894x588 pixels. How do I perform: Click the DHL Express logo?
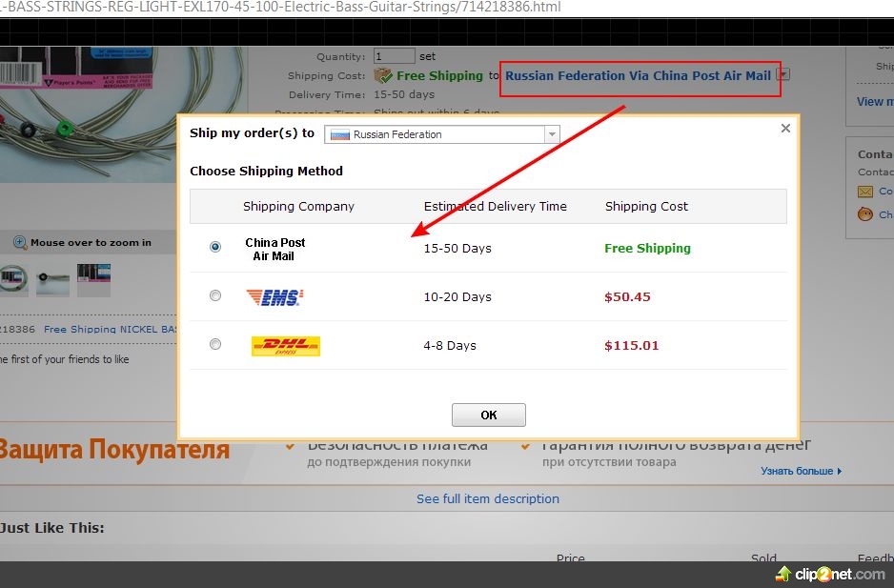pyautogui.click(x=286, y=346)
